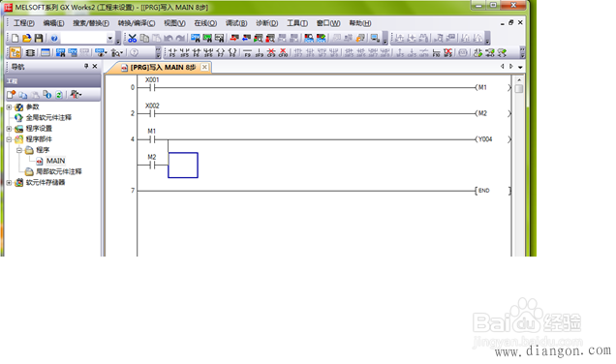The image size is (616, 364).
Task: Toggle the navigation window display icon
Action: tap(15, 52)
